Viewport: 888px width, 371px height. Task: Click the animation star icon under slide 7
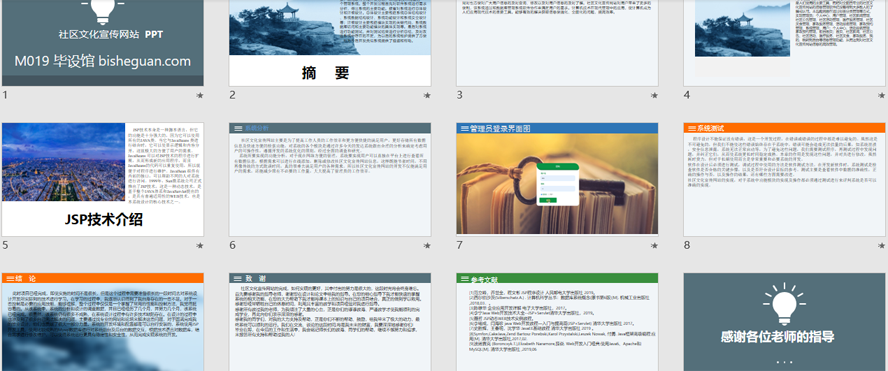click(x=655, y=246)
